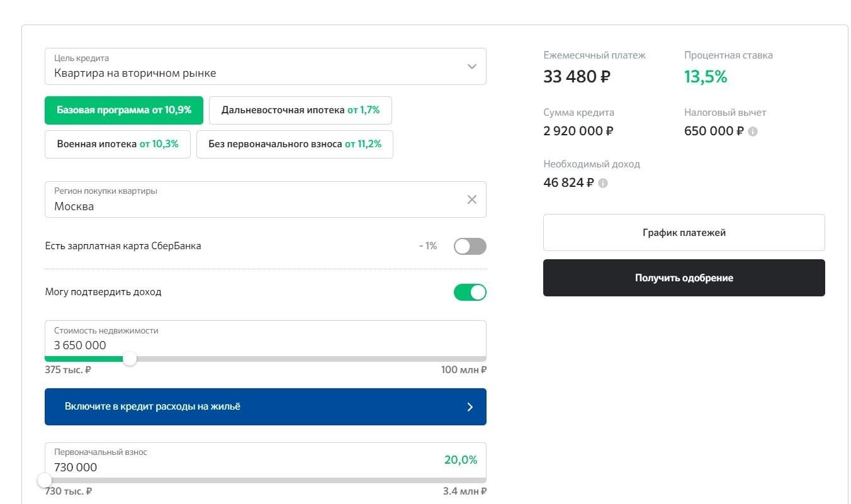Pick Без первоначального взноса program
851x504 pixels.
pyautogui.click(x=295, y=144)
